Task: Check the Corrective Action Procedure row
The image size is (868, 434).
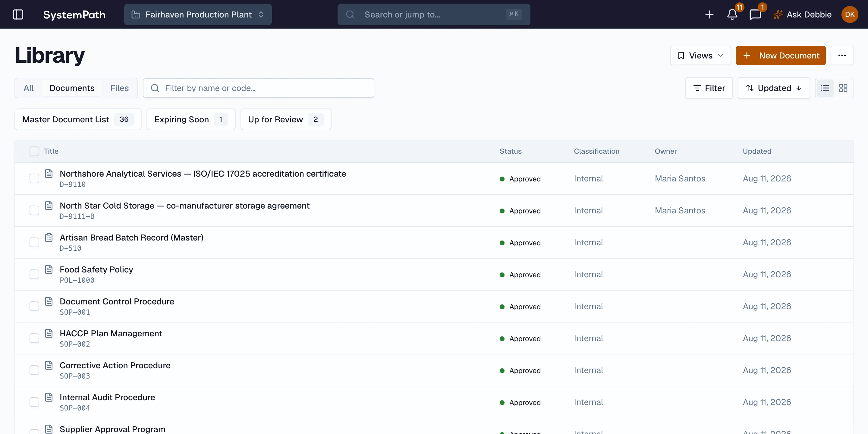Action: (x=34, y=370)
